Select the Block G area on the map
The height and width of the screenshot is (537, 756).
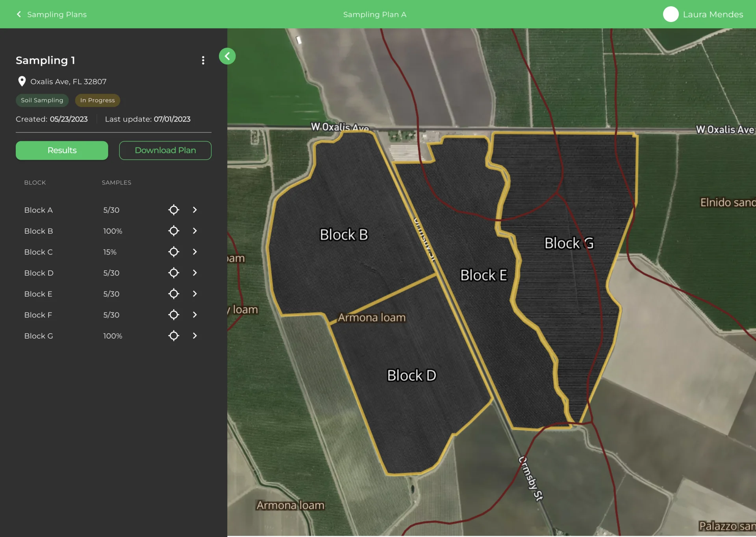pos(569,243)
